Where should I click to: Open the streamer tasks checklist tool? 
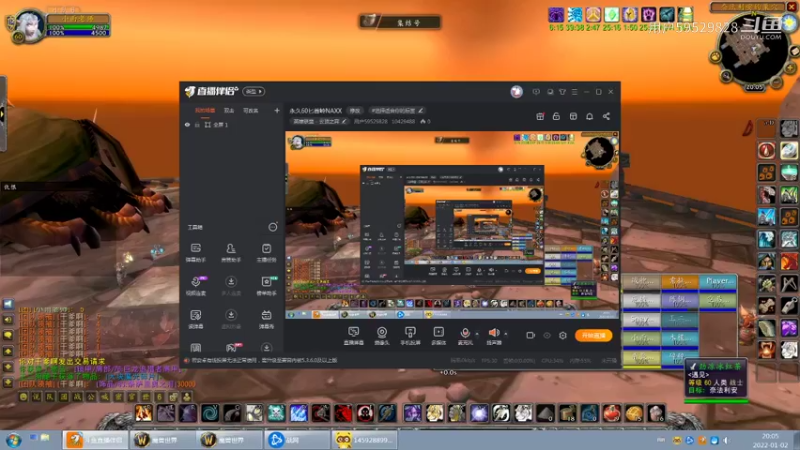266,252
